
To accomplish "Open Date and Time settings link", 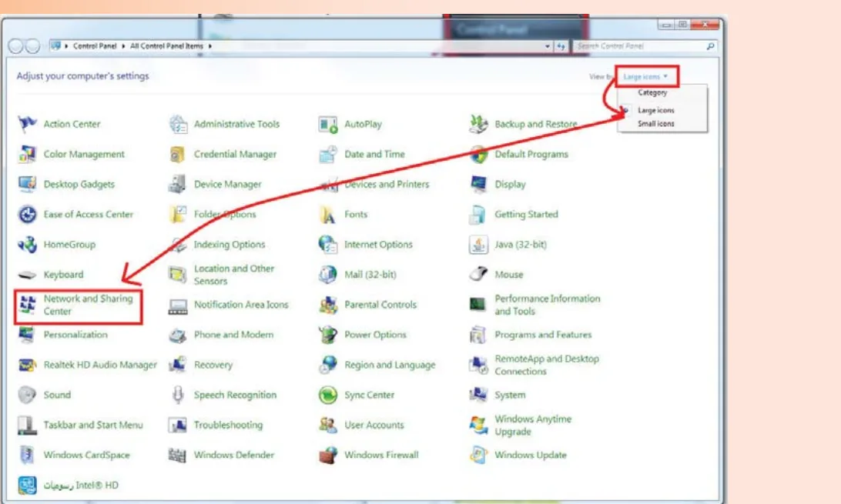I will (374, 154).
